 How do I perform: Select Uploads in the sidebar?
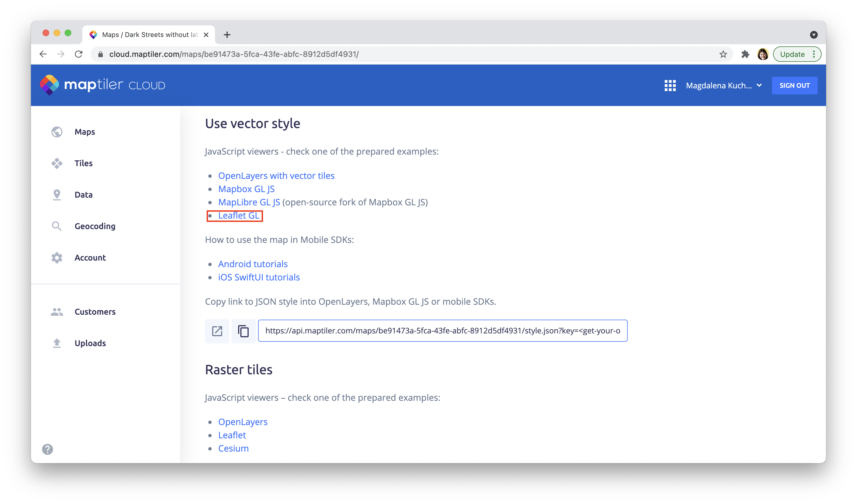(90, 343)
